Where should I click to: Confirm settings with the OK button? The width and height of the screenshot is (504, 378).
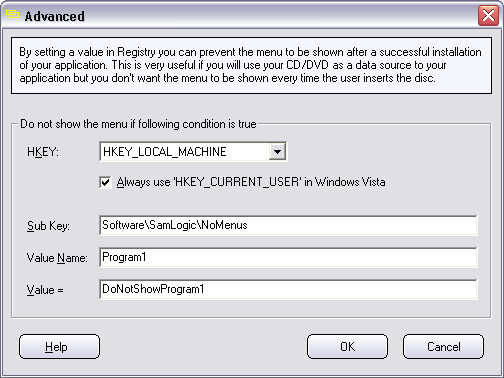(347, 347)
